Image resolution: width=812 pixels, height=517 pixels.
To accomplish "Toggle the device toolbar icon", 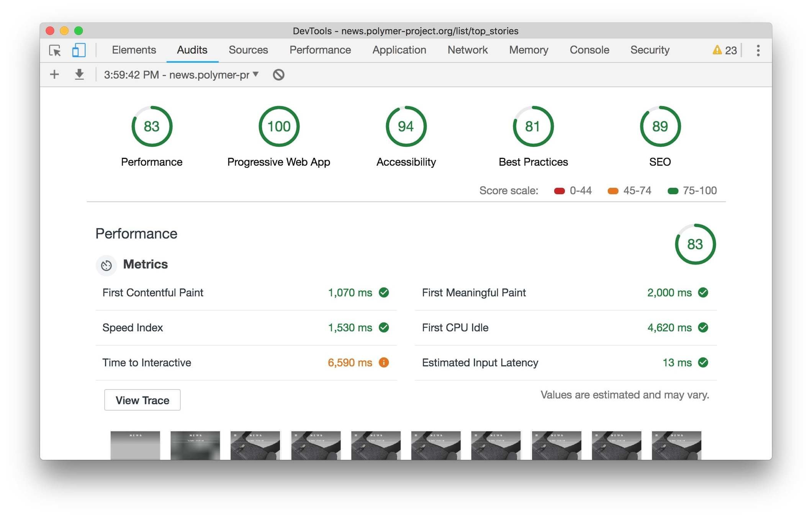I will pos(79,50).
